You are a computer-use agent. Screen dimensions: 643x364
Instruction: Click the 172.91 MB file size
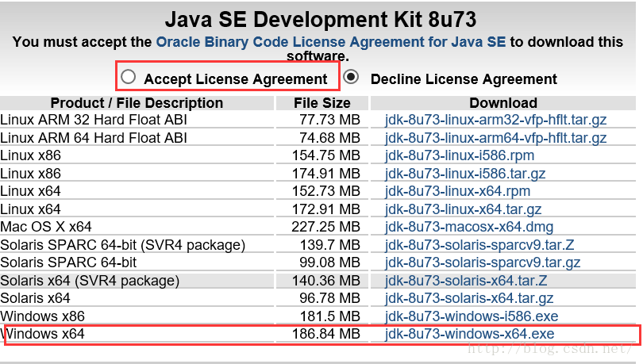tap(326, 209)
